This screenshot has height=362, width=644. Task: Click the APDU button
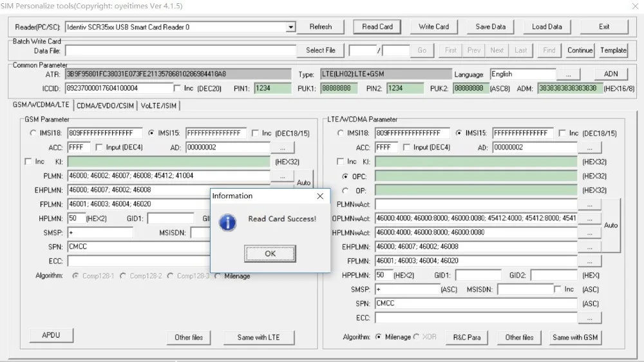point(51,336)
